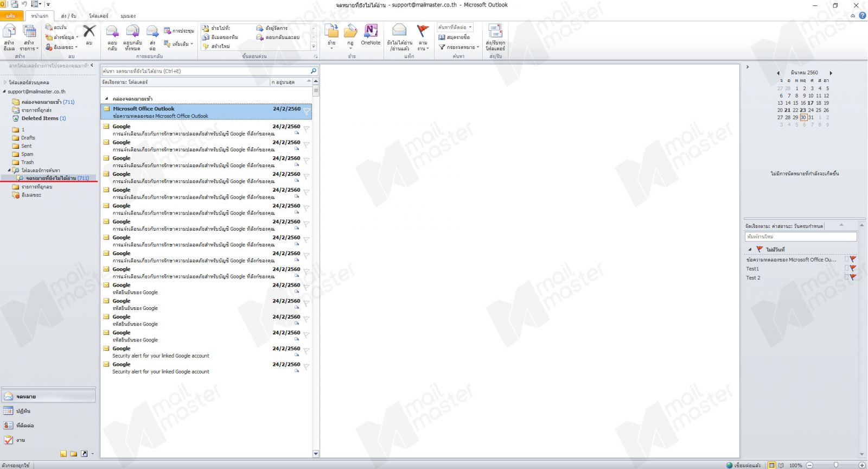Expand the Quick Steps gallery
The height and width of the screenshot is (469, 868).
tap(314, 47)
